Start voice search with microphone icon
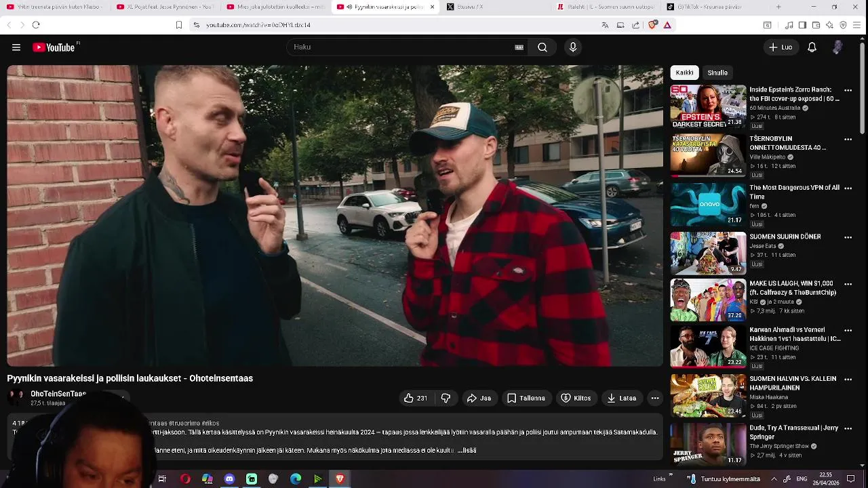 pos(573,47)
